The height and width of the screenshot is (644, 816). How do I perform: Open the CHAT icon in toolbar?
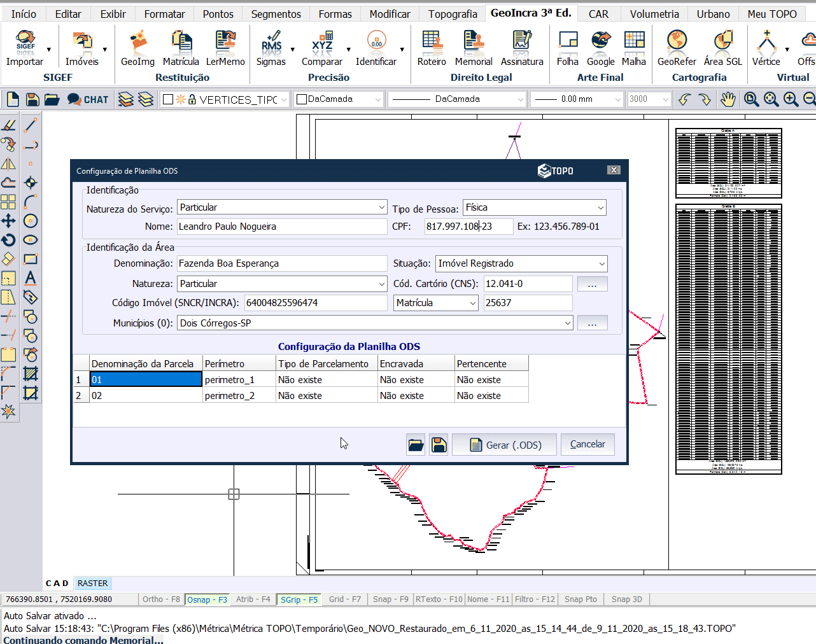tap(88, 99)
